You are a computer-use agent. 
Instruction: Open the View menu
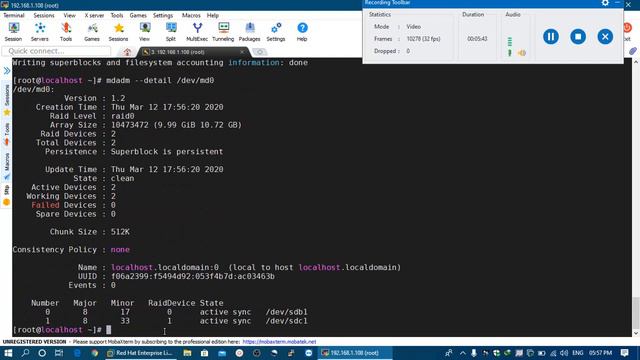tap(69, 15)
